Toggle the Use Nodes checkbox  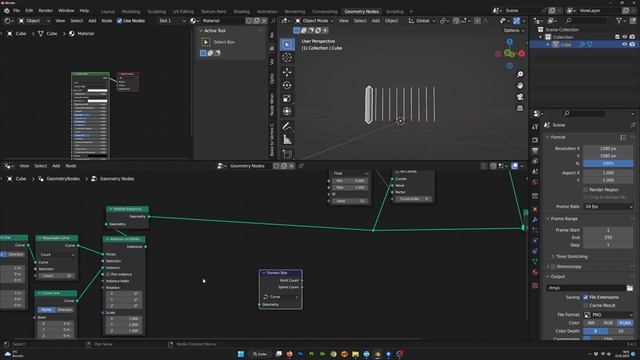coord(120,21)
